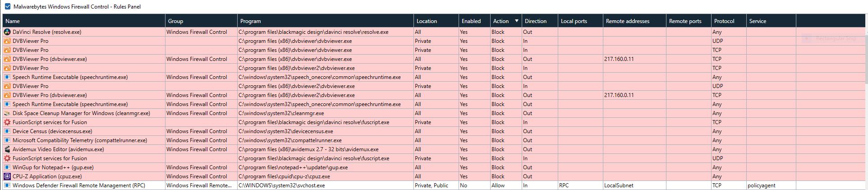
Task: Select the DaVinci Resolve (resolve.exe) rule name
Action: point(47,32)
